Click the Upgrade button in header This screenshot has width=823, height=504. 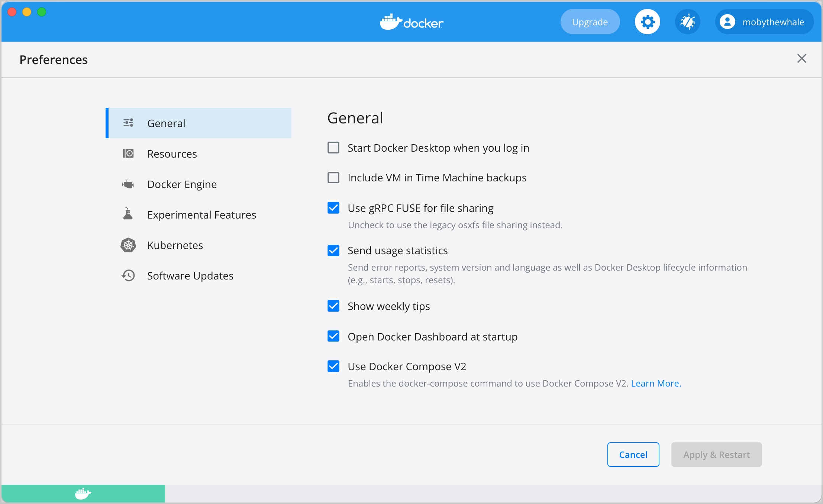point(590,22)
